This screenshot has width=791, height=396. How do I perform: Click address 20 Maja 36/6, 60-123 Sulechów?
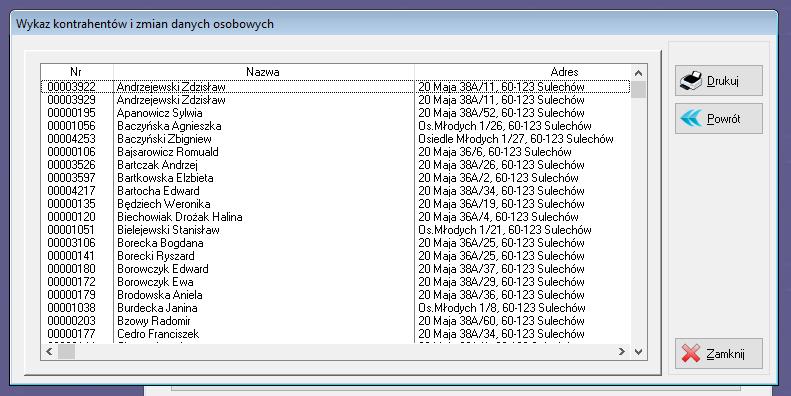click(495, 152)
